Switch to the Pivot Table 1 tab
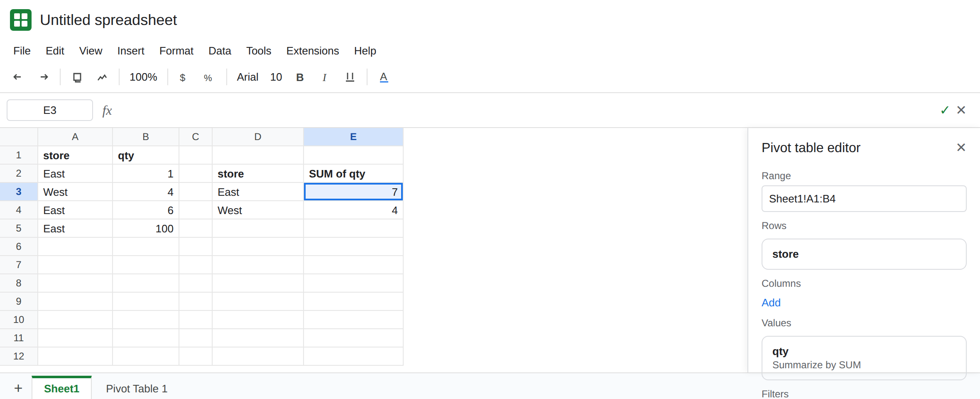The width and height of the screenshot is (980, 399). coord(137,389)
